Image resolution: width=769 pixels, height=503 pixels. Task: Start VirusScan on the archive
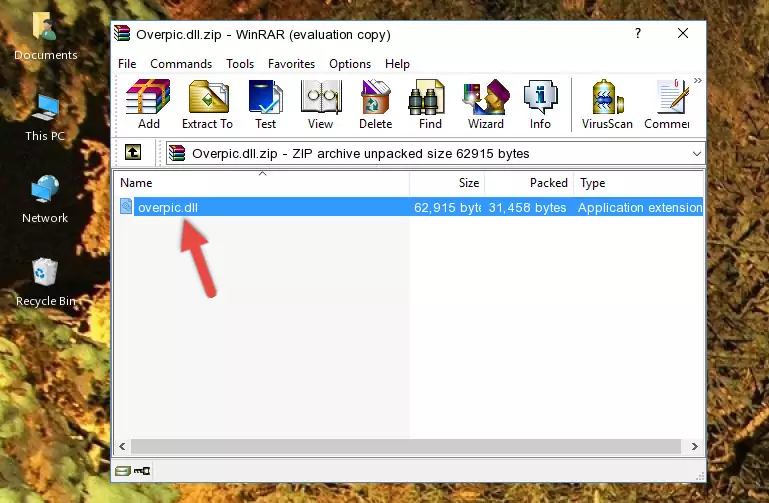(607, 104)
